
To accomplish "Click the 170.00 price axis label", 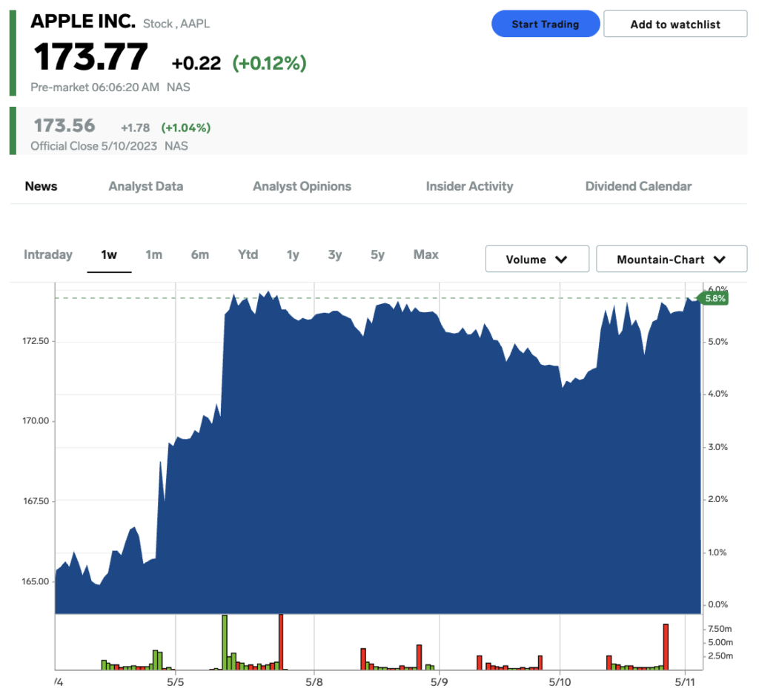I will (x=36, y=421).
